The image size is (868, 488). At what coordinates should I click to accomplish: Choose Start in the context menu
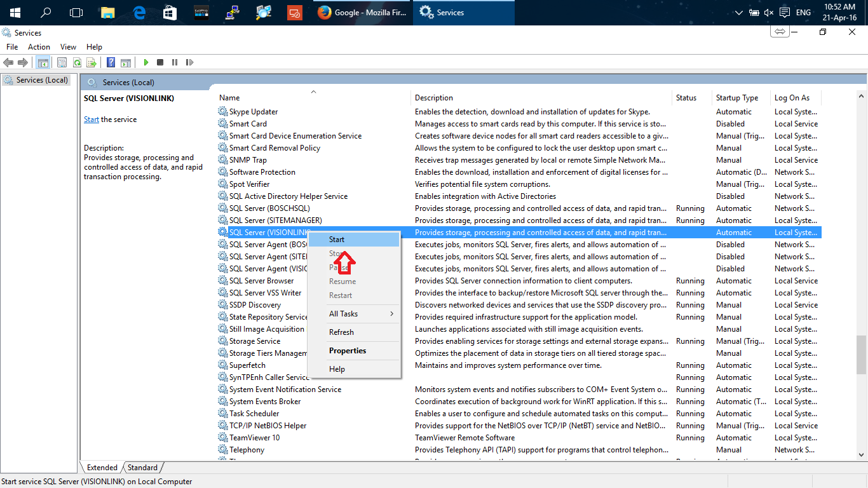[354, 240]
